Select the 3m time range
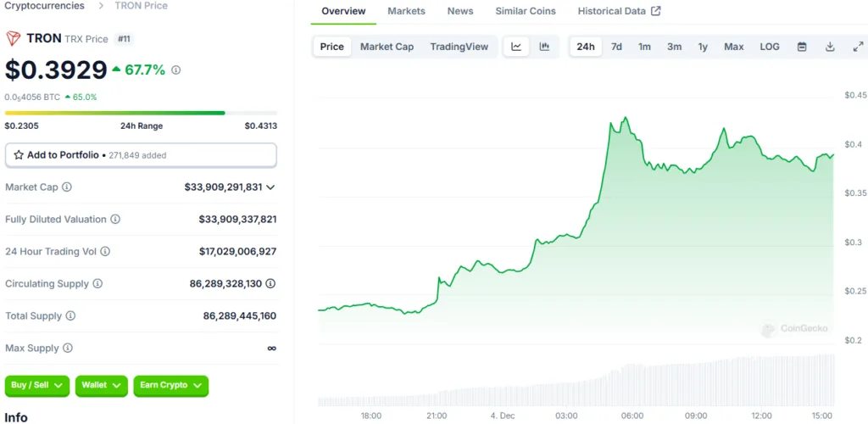Viewport: 868px width, 424px height. click(x=674, y=47)
